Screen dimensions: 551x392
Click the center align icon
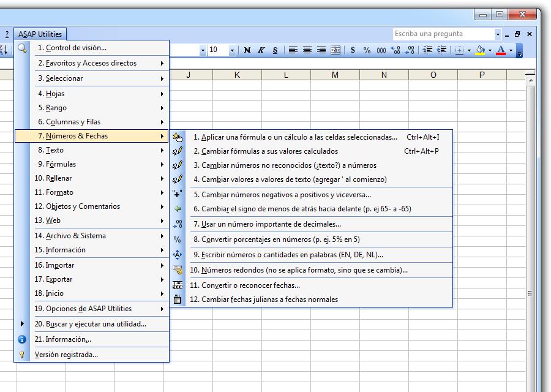click(307, 50)
